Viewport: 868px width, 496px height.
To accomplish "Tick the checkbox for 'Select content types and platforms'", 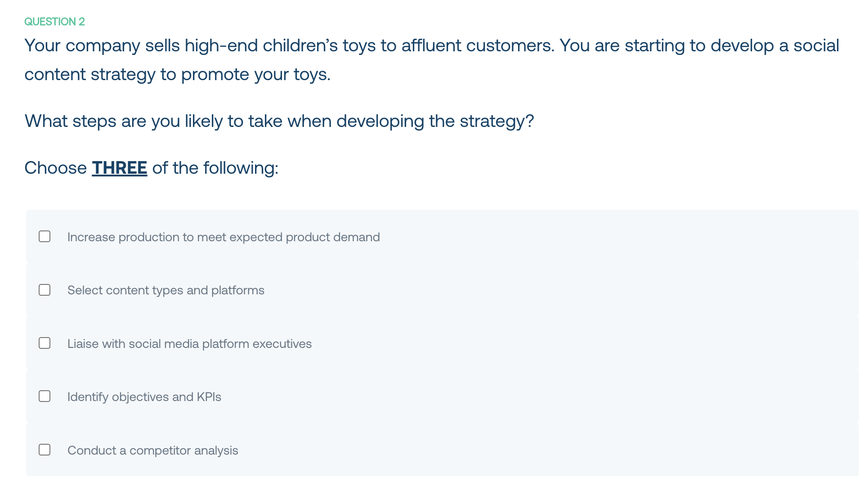I will coord(45,290).
